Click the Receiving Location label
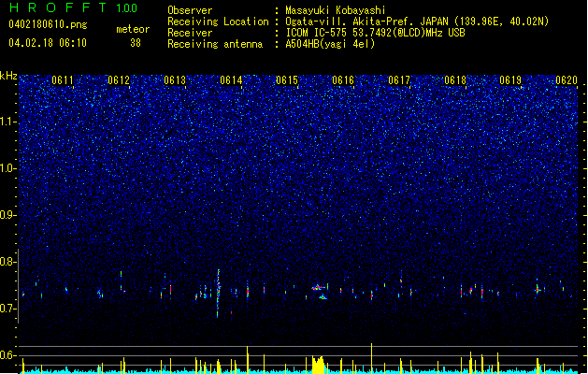This screenshot has height=374, width=588. pos(218,22)
